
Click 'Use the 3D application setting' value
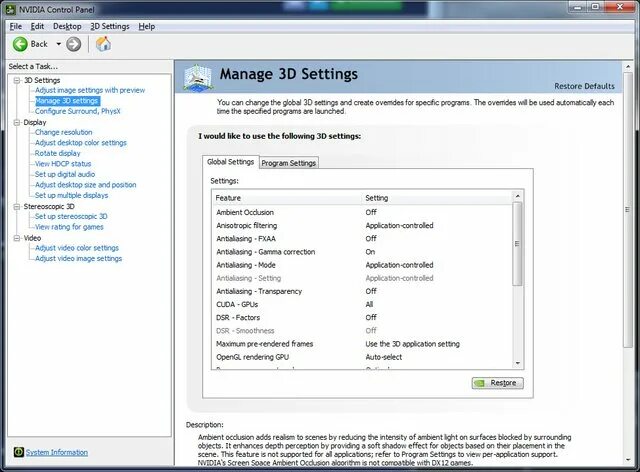(x=412, y=344)
